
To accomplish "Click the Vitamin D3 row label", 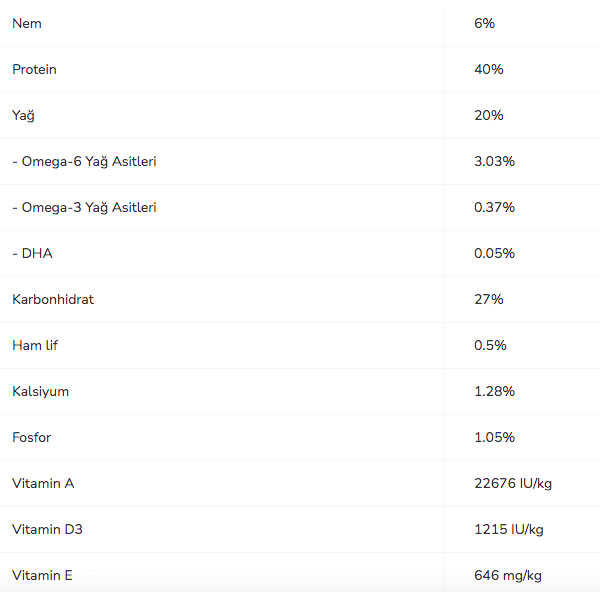I will pyautogui.click(x=47, y=529).
